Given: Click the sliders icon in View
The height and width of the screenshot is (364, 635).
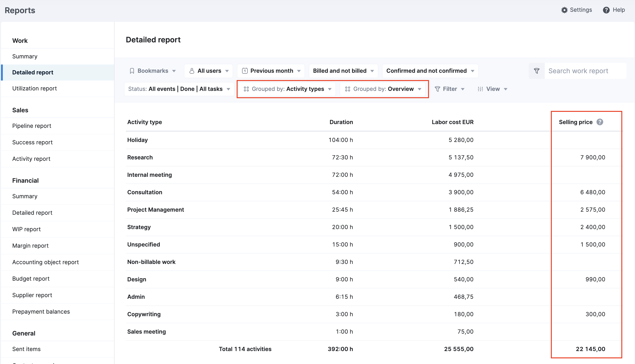Looking at the screenshot, I should click(x=480, y=89).
